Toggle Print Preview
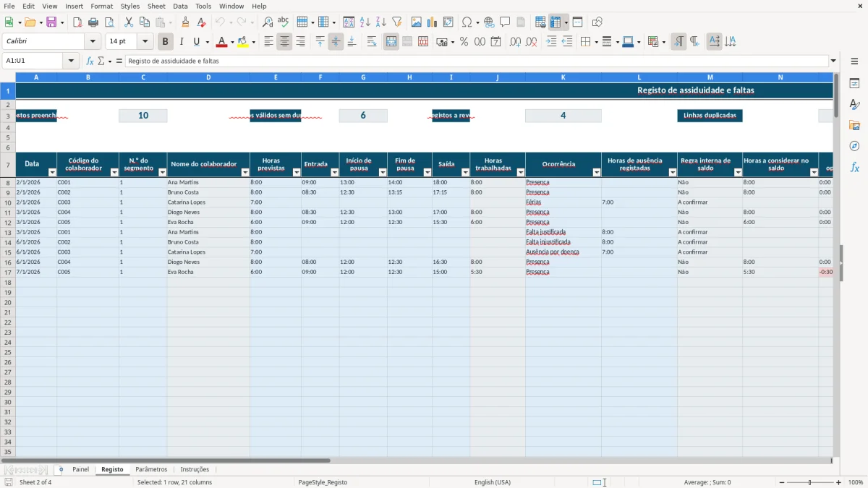This screenshot has height=488, width=868. [x=109, y=22]
